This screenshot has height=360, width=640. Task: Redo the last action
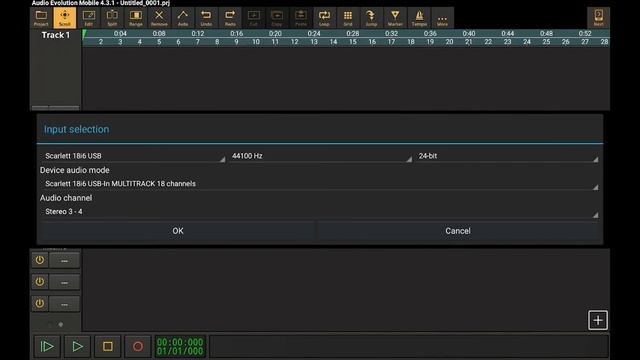pos(230,18)
